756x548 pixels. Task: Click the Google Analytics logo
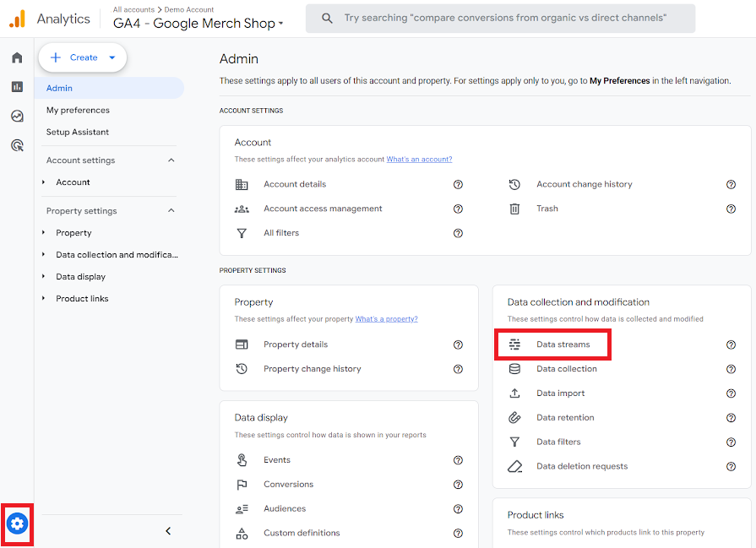(x=18, y=19)
